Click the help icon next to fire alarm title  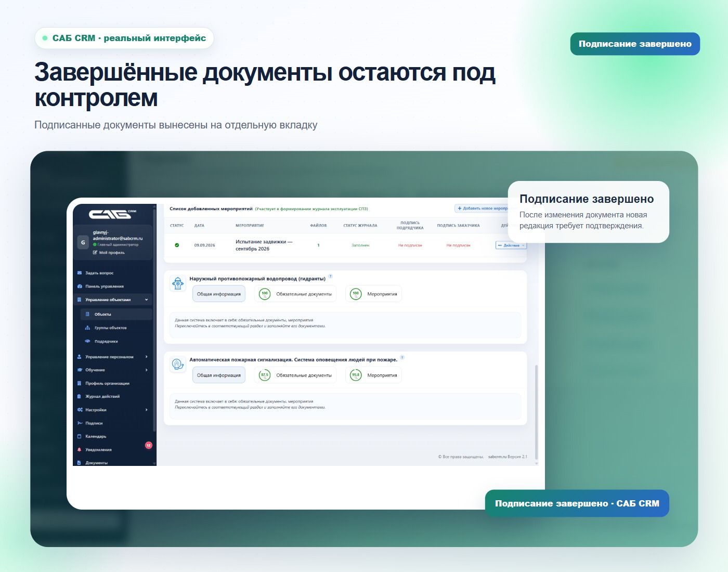pyautogui.click(x=402, y=357)
